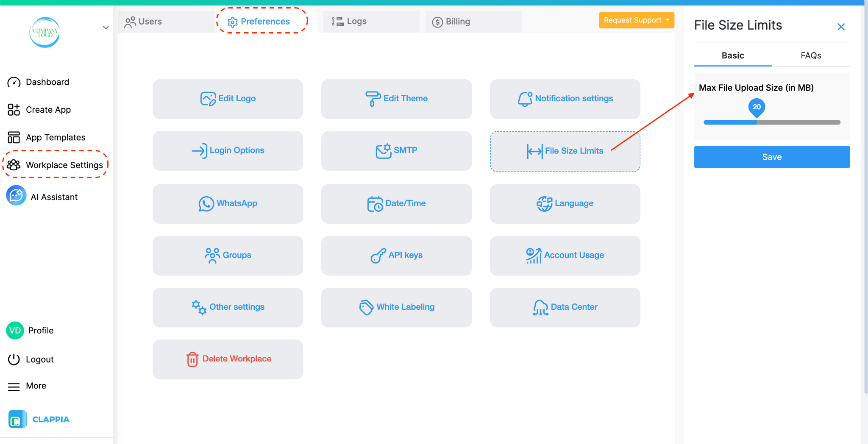Open Edit Theme settings

point(396,99)
